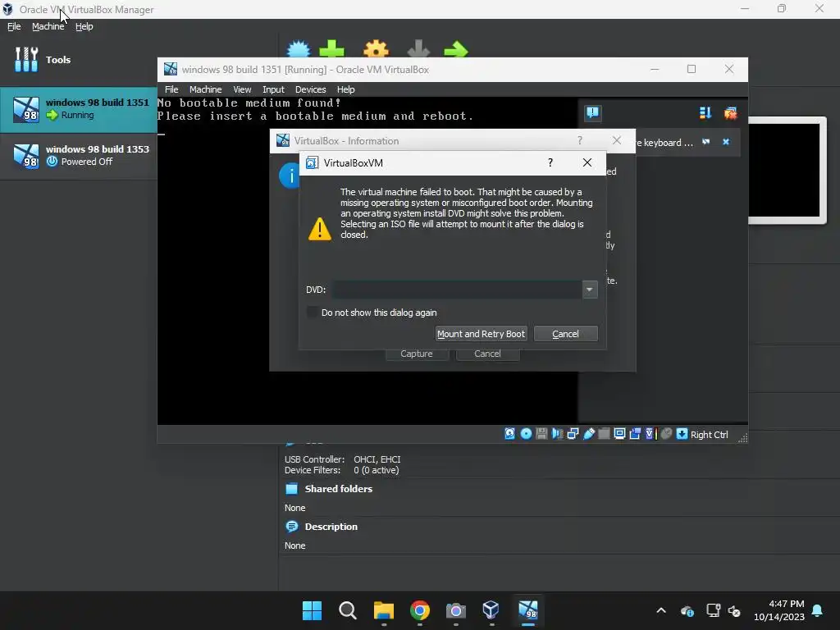Click notification sort order icon
Screen dimensions: 840x630
(705, 113)
